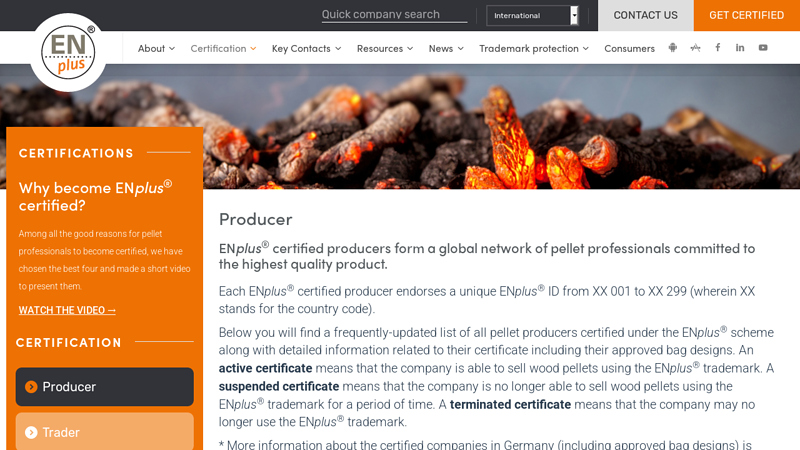Open the International region dropdown

click(532, 15)
